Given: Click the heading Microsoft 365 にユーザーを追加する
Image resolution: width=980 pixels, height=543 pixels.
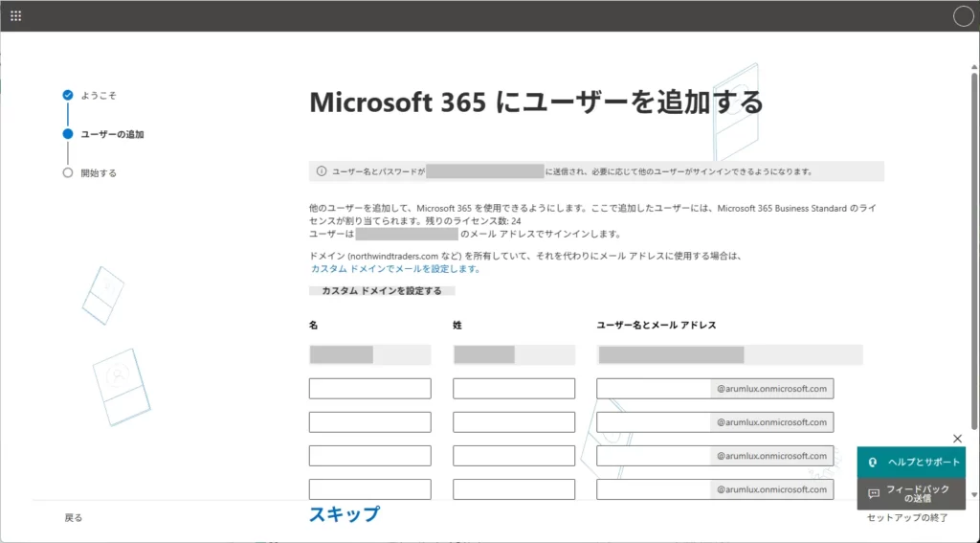Looking at the screenshot, I should (x=536, y=102).
